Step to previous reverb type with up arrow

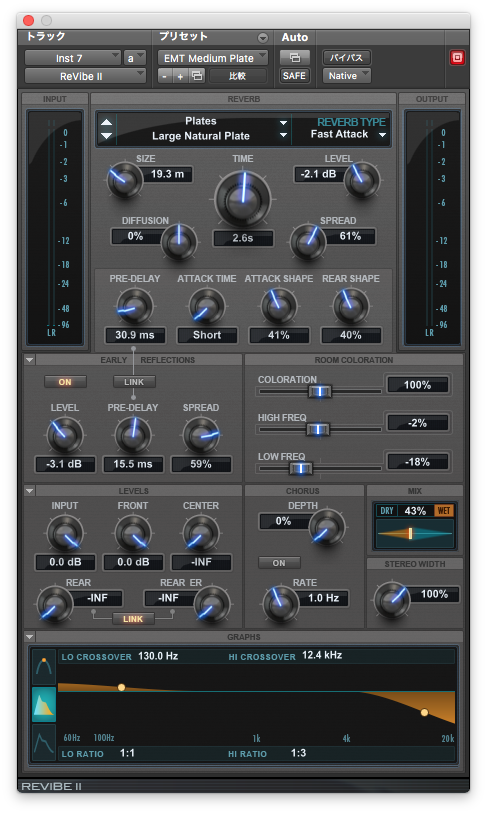click(106, 123)
